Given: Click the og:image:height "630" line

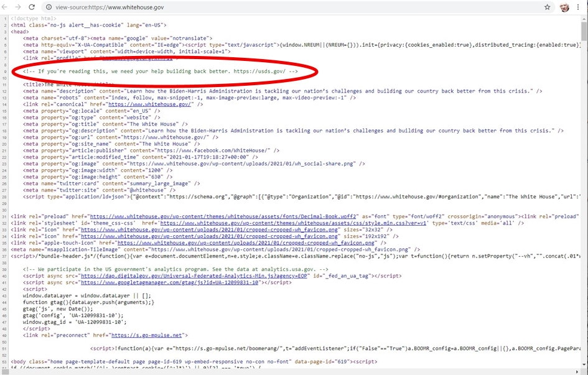Looking at the screenshot, I should pos(98,177).
